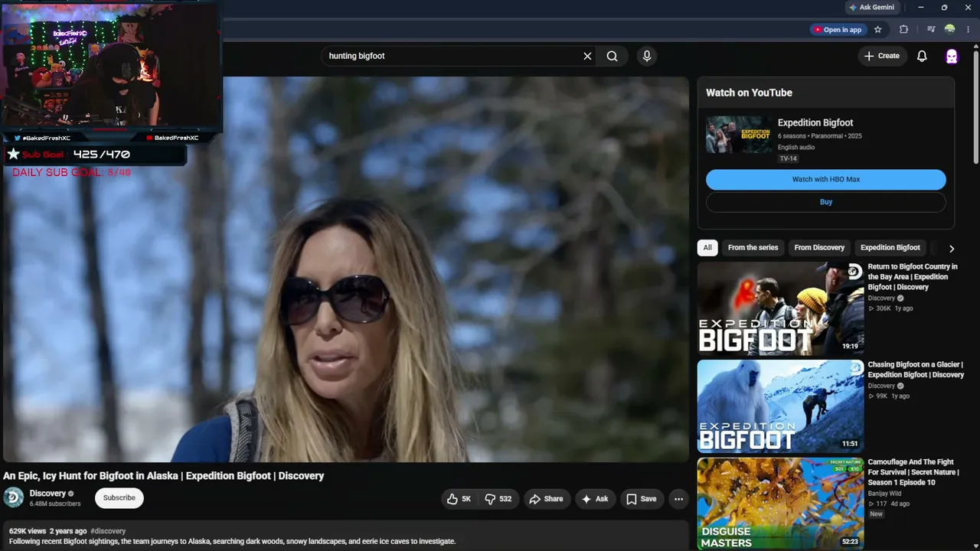Open the Expedition Bigfoot show title link

[x=815, y=122]
